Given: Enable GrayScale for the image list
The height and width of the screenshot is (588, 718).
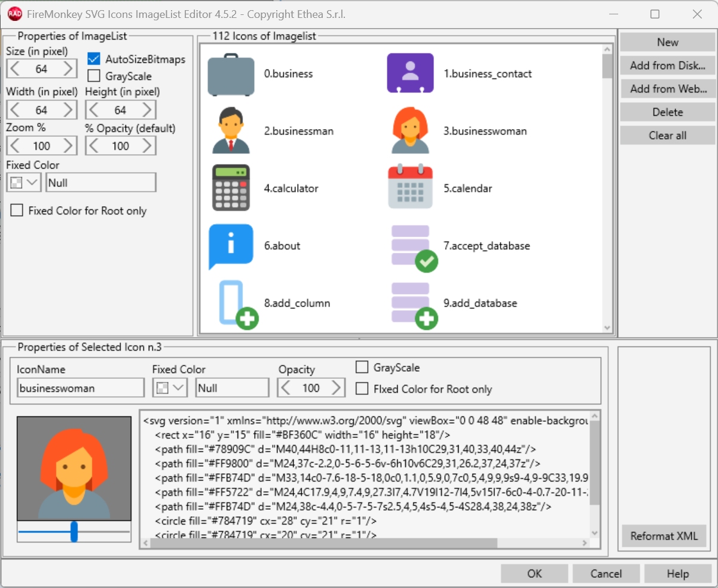Looking at the screenshot, I should 93,76.
